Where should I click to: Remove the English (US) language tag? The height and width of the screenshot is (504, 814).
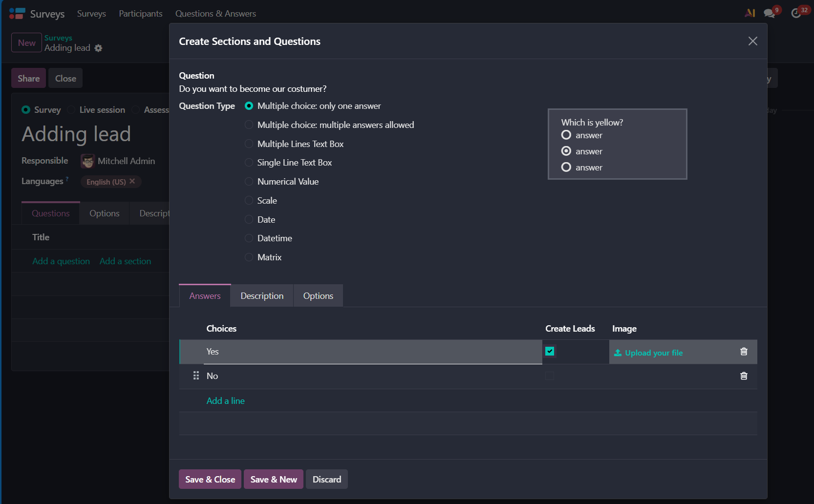[x=132, y=181]
